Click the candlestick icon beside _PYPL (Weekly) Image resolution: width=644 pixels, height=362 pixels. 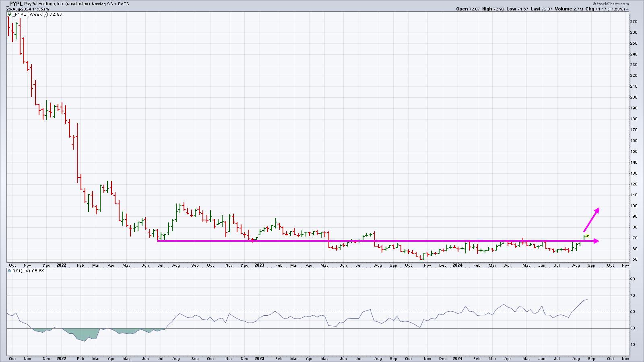tap(9, 14)
